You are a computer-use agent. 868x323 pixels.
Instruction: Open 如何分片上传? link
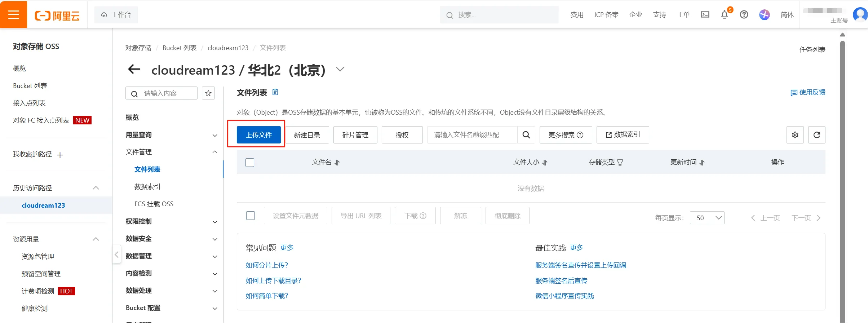coord(267,265)
